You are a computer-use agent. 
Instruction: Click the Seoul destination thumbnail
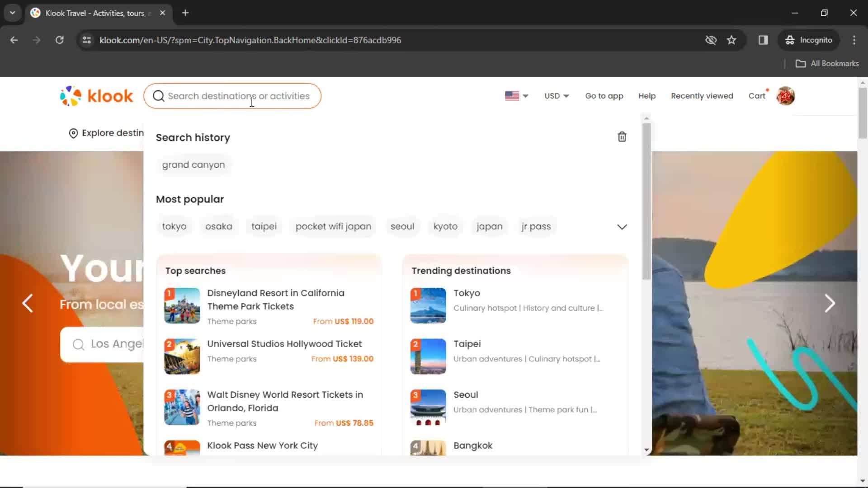428,408
